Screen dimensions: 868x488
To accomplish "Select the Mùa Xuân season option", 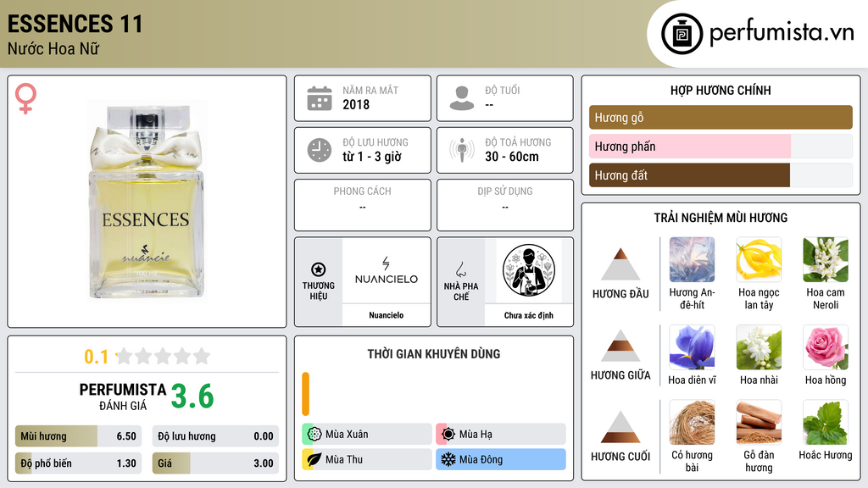I will point(367,435).
